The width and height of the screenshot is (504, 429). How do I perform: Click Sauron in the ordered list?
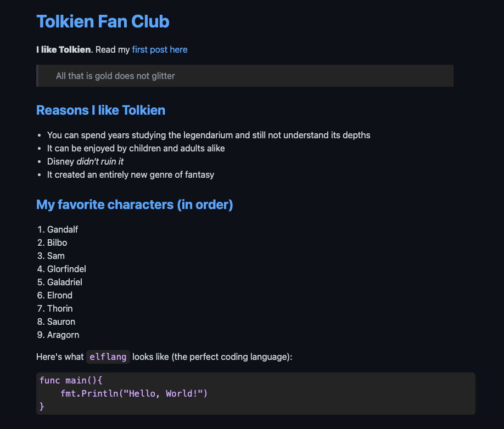[61, 321]
